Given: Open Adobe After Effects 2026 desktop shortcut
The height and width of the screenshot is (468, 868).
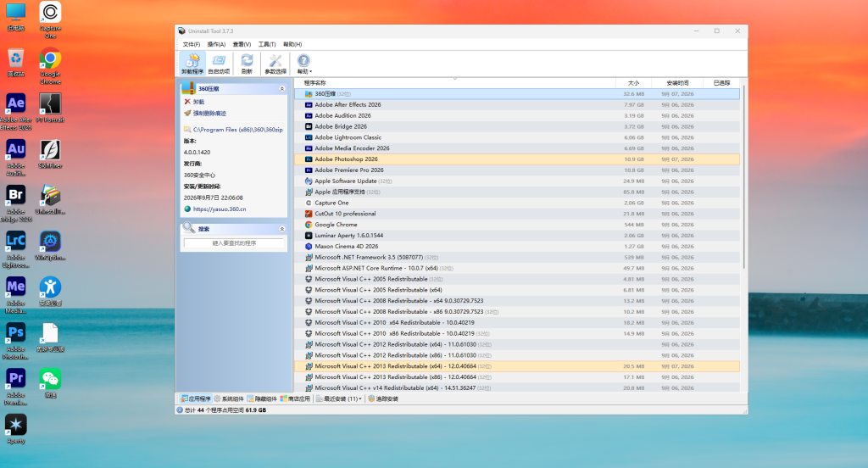Looking at the screenshot, I should (x=15, y=112).
